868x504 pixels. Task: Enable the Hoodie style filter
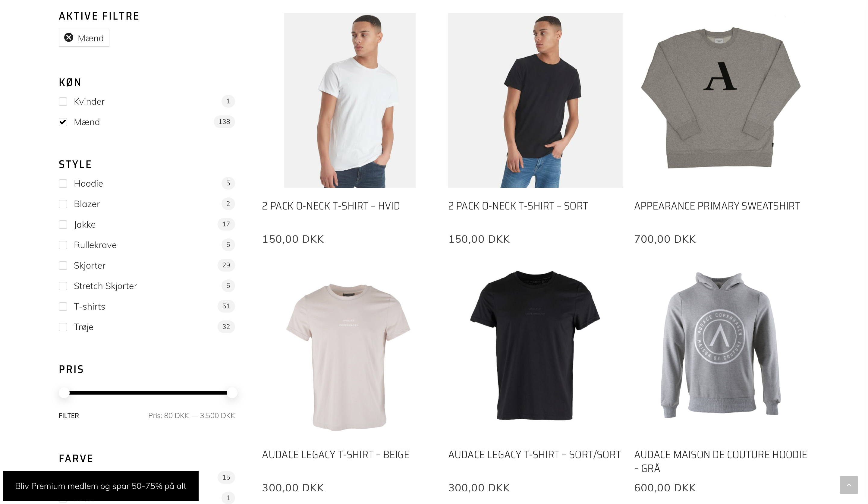(x=63, y=184)
